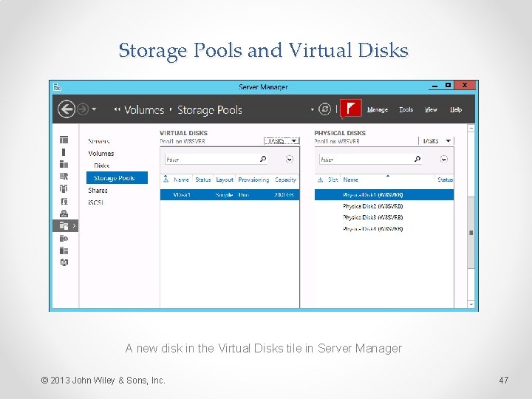The width and height of the screenshot is (532, 399).
Task: Click the Storage Pools breadcrumb in the header
Action: [x=210, y=110]
